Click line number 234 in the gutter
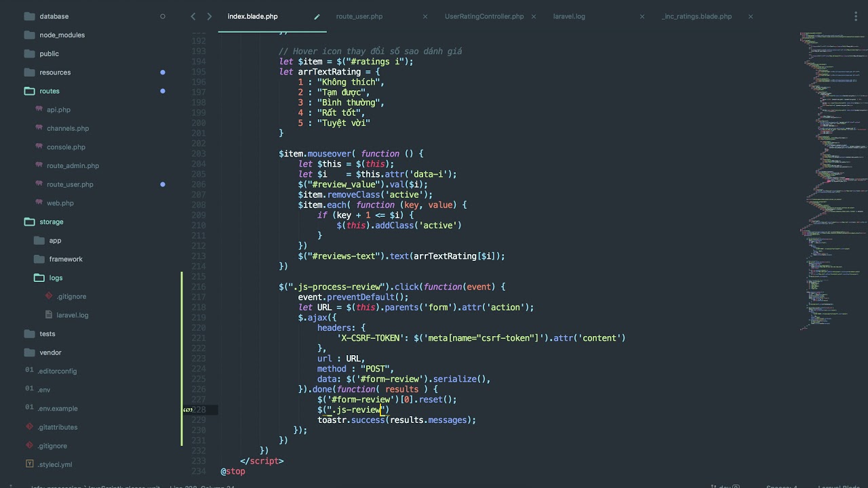The height and width of the screenshot is (488, 868). click(199, 471)
